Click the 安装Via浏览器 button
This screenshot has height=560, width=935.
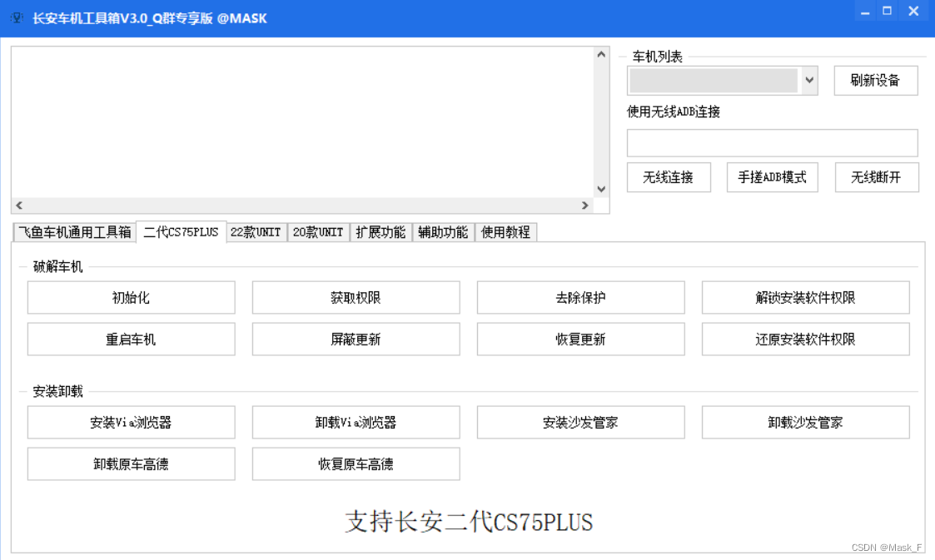132,423
